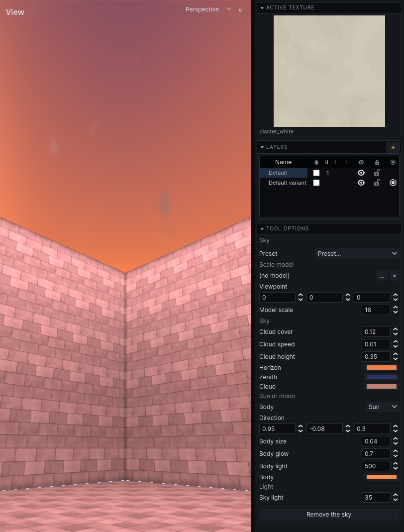Screen dimensions: 404x532
Task: Click the third Viewpoint coordinate field
Action: coord(372,297)
